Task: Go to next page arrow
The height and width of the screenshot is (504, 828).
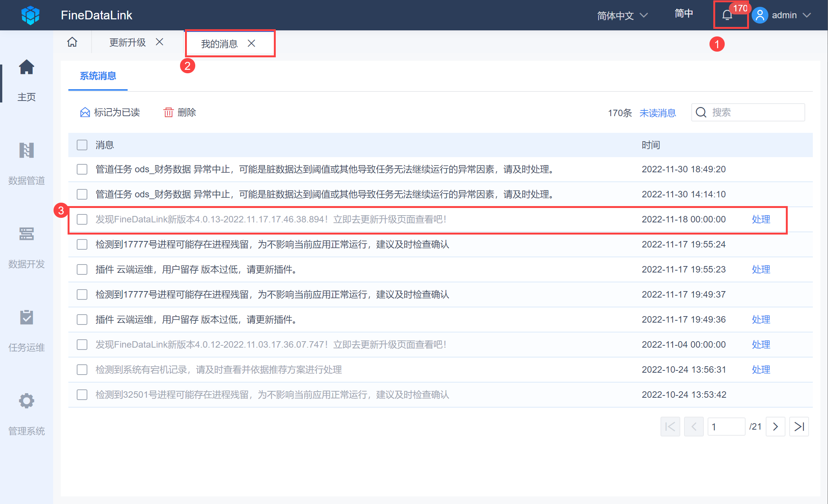Action: click(775, 427)
